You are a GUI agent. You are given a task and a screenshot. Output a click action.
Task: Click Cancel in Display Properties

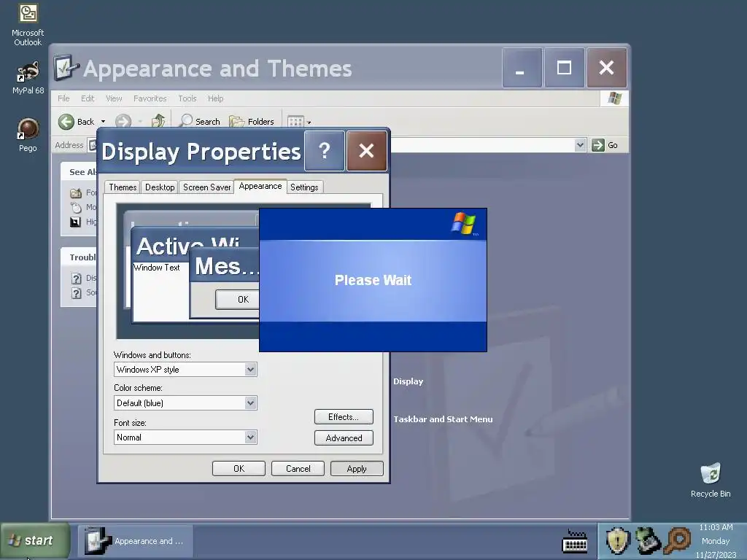tap(298, 469)
